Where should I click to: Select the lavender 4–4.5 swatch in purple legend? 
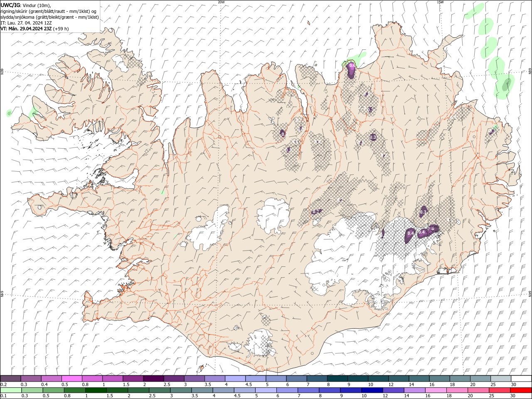(235, 378)
